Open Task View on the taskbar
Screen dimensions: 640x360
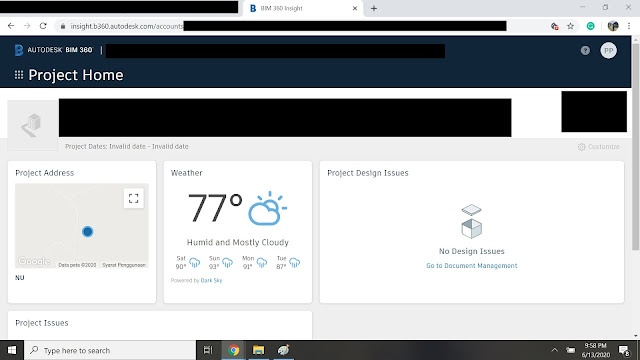(x=208, y=350)
